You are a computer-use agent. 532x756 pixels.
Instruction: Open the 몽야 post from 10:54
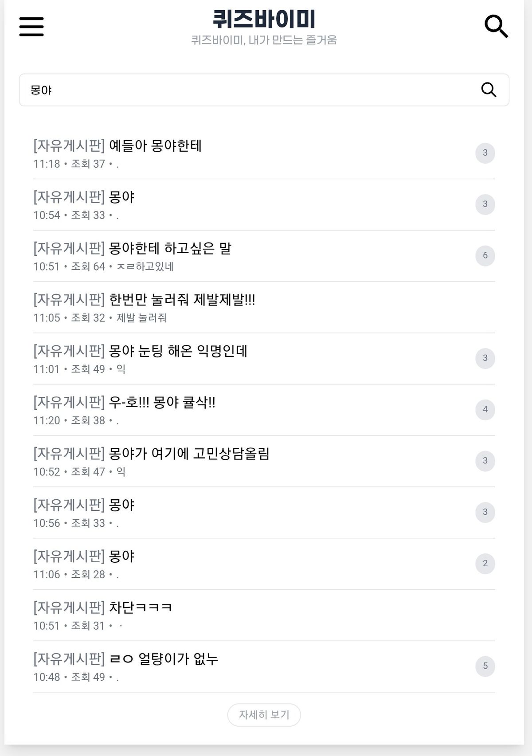[121, 197]
